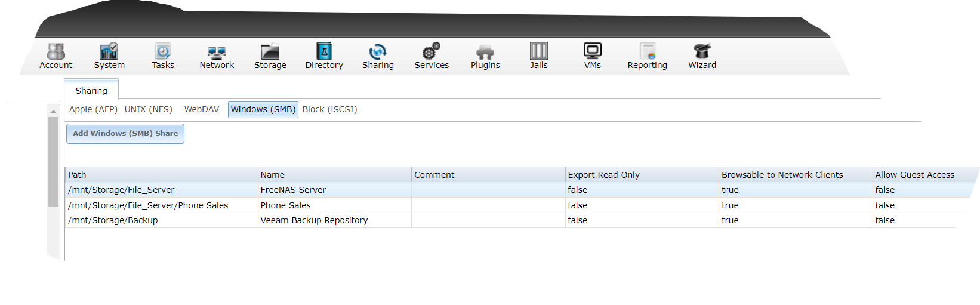The width and height of the screenshot is (980, 305).
Task: Open the WebDAV shares tab
Action: (202, 109)
